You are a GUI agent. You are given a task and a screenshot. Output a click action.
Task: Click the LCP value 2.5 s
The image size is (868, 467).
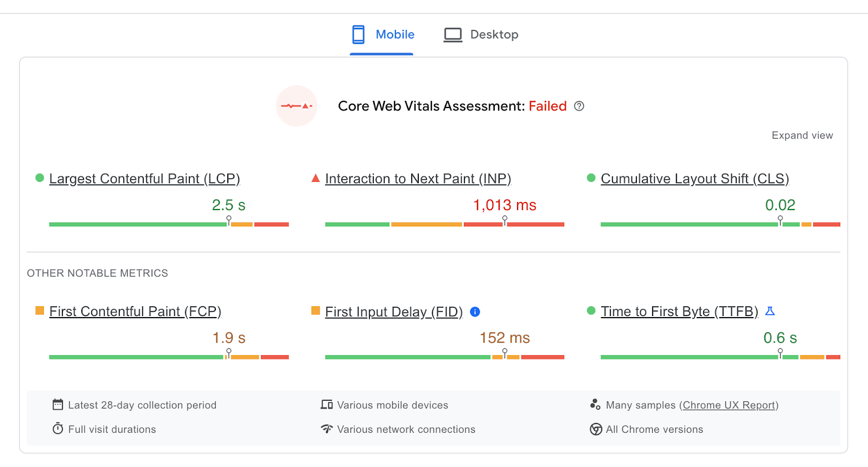(229, 205)
